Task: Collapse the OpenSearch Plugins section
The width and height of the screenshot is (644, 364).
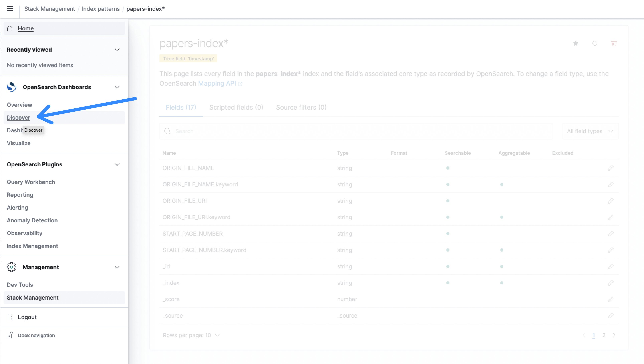Action: 117,164
